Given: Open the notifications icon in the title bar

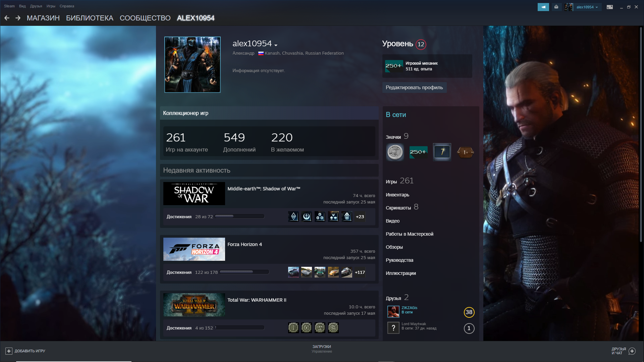Looking at the screenshot, I should [556, 7].
